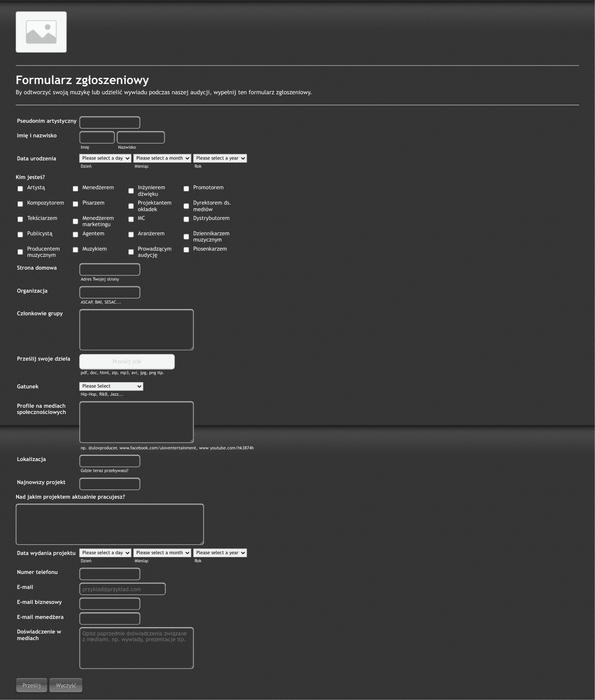595x700 pixels.
Task: Select the Publicystą checkbox
Action: pyautogui.click(x=20, y=235)
